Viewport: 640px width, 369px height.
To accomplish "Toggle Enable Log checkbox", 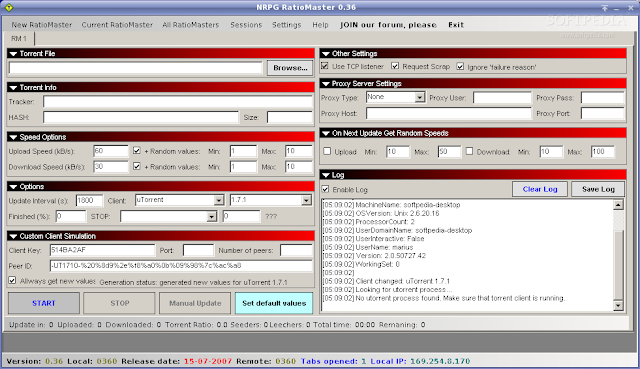I will pyautogui.click(x=325, y=189).
